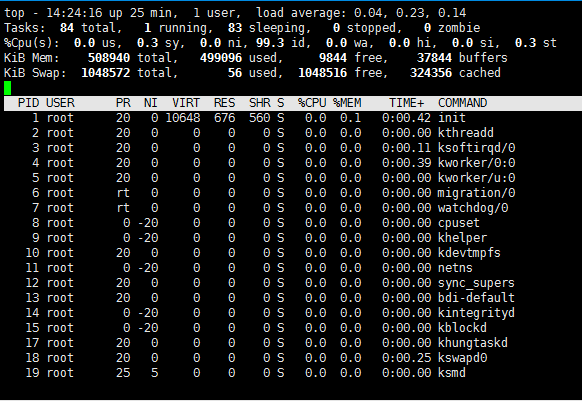Click the %MEM column header
Viewport: 582px width, 401px height.
pyautogui.click(x=347, y=103)
